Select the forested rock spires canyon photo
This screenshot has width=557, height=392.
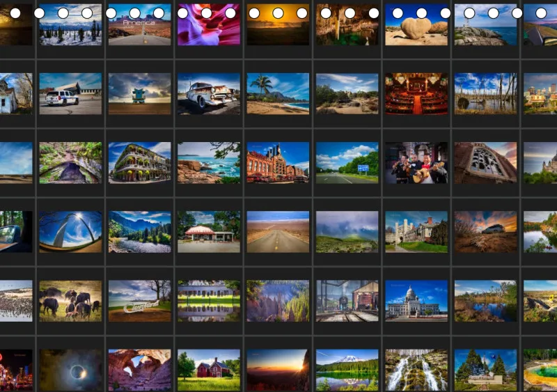278,301
